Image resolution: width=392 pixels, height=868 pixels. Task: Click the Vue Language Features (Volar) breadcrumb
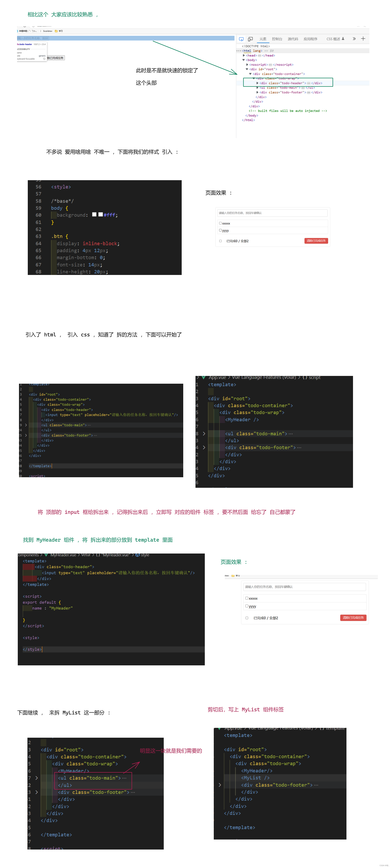click(264, 377)
